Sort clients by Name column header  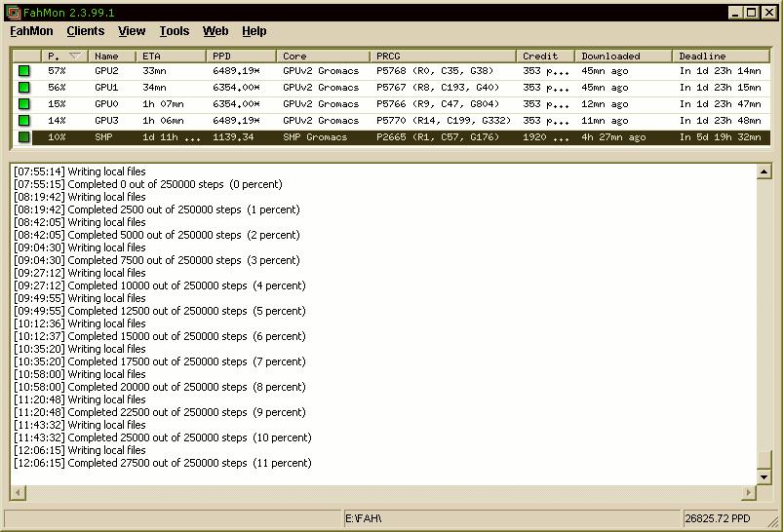pyautogui.click(x=112, y=56)
